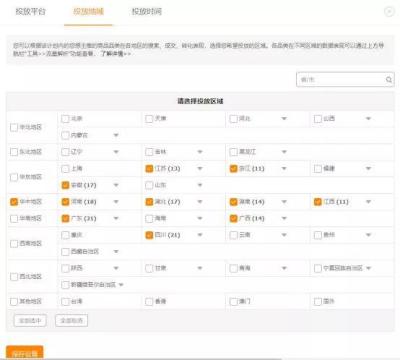Image resolution: width=400 pixels, height=360 pixels.
Task: Expand the 辽宁 dropdown arrow
Action: [x=116, y=152]
